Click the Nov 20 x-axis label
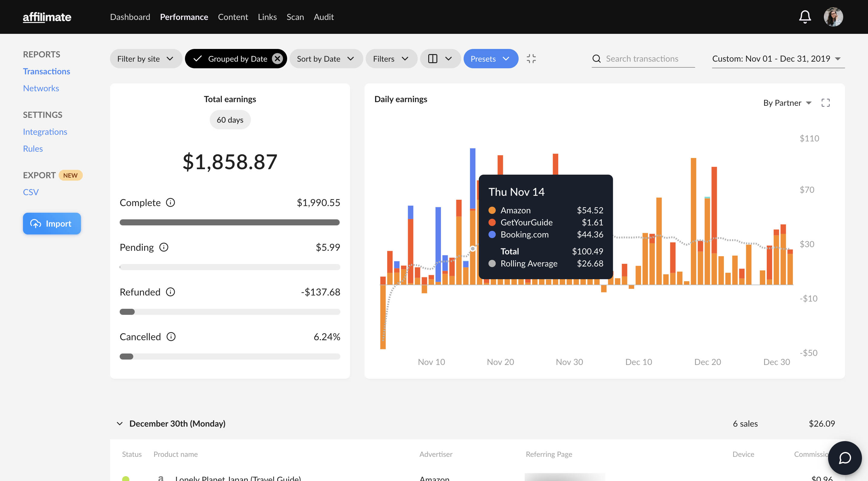 click(x=500, y=362)
